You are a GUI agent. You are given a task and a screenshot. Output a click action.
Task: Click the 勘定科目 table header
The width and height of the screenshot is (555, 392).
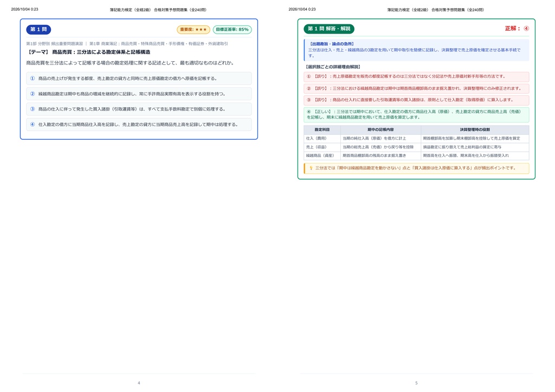(x=322, y=130)
